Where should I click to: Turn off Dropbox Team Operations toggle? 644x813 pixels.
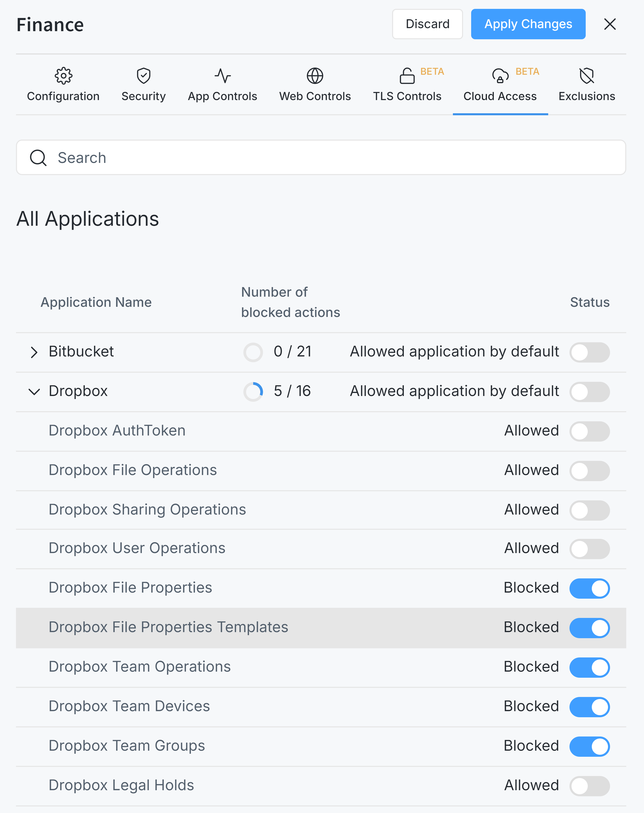click(589, 668)
